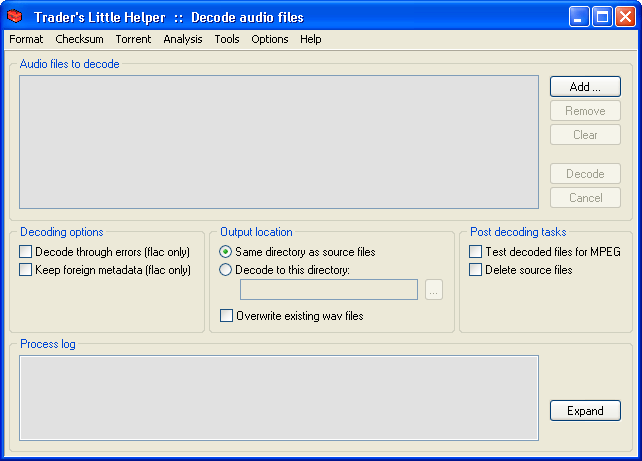The width and height of the screenshot is (642, 461).
Task: Expand the process log panel
Action: coord(585,411)
